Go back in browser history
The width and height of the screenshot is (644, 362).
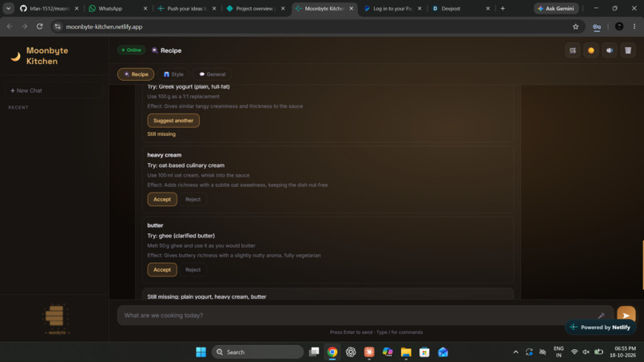tap(10, 26)
